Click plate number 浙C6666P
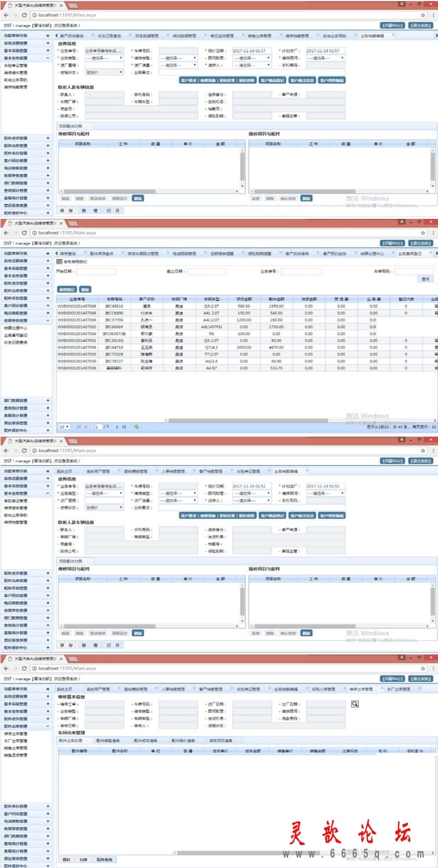Viewport: 438px width, 868px height. (114, 327)
